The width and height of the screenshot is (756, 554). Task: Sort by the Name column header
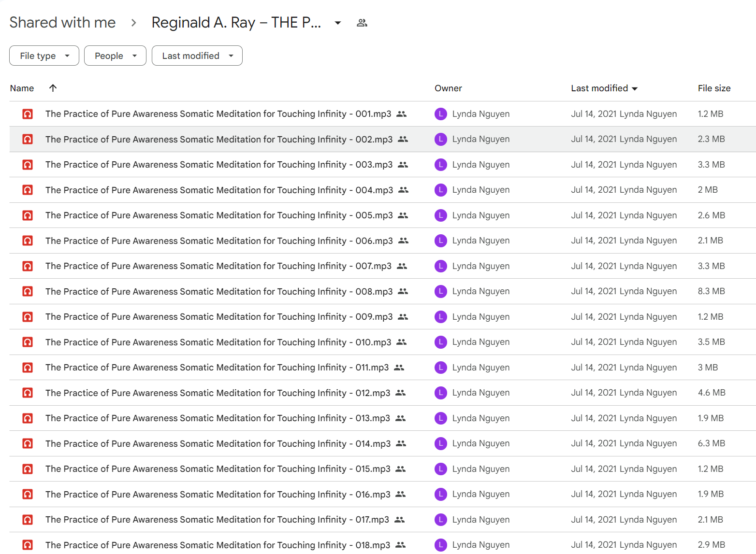[x=22, y=88]
